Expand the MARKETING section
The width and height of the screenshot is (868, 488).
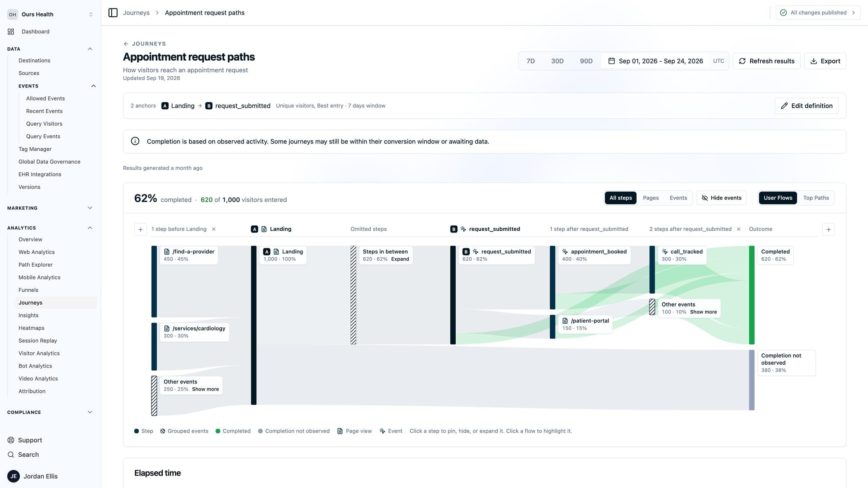(50, 208)
